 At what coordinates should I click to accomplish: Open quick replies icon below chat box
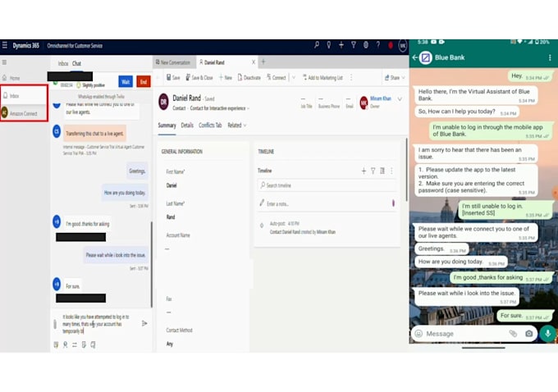(x=56, y=344)
